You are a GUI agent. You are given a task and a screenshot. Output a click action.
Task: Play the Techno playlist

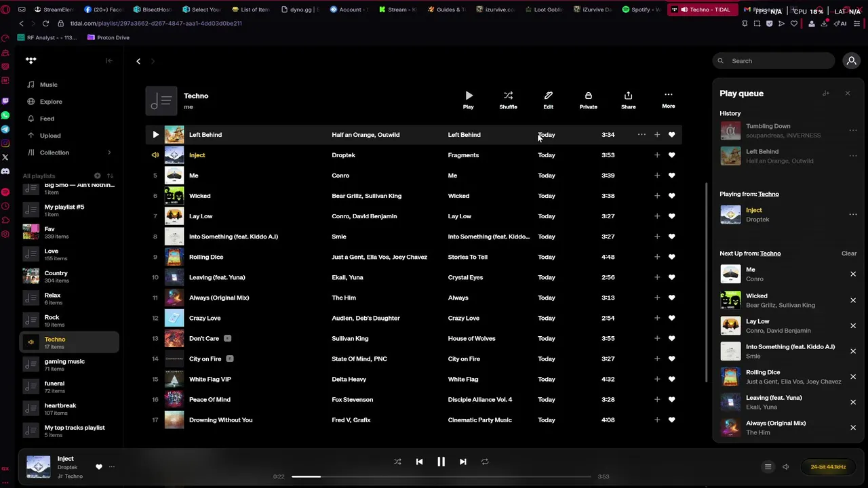pyautogui.click(x=469, y=100)
